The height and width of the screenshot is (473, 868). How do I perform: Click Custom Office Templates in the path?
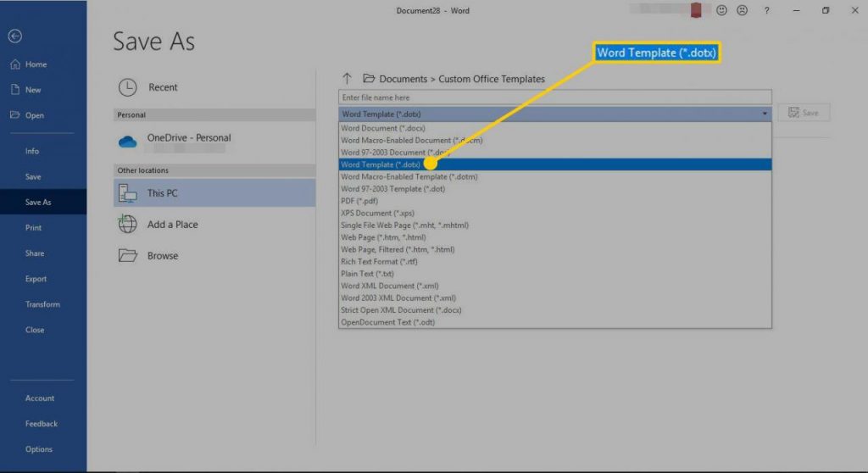coord(492,79)
